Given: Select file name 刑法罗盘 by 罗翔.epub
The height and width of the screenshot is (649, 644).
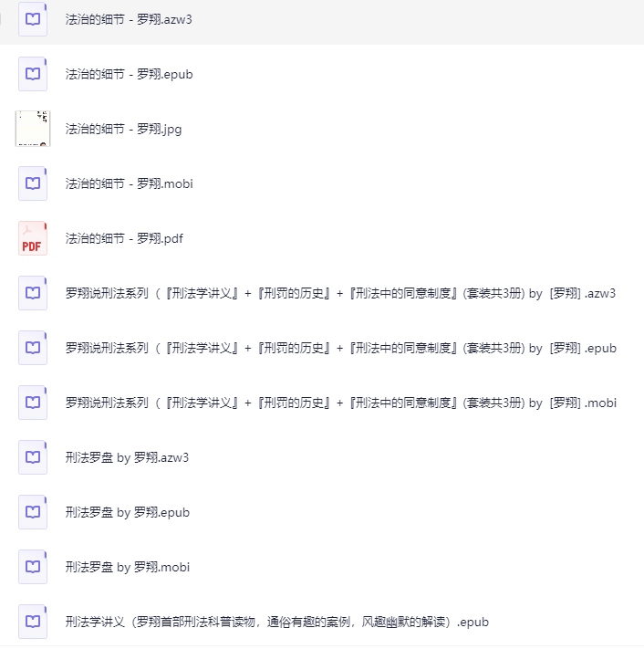Looking at the screenshot, I should [x=128, y=512].
